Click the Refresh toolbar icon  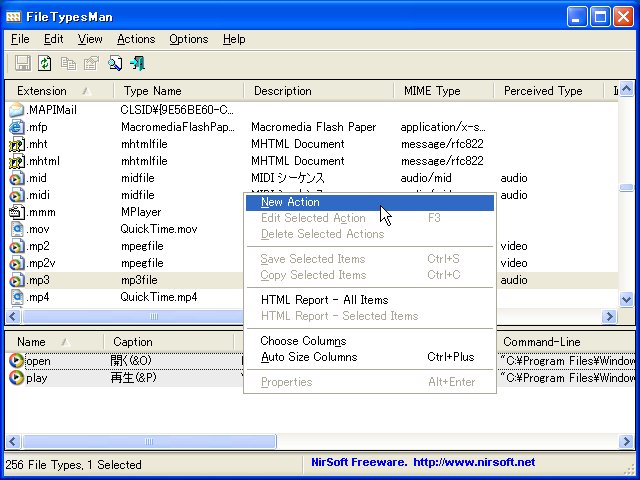44,64
